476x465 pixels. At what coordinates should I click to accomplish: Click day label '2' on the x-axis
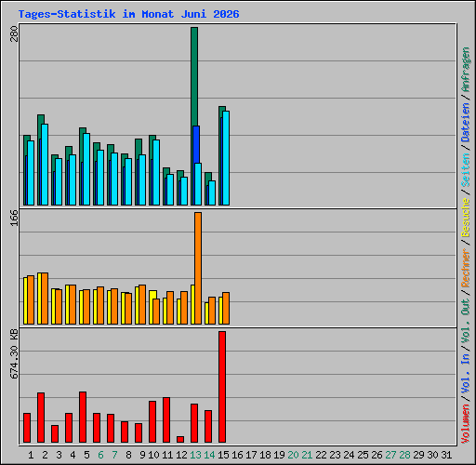(x=45, y=455)
